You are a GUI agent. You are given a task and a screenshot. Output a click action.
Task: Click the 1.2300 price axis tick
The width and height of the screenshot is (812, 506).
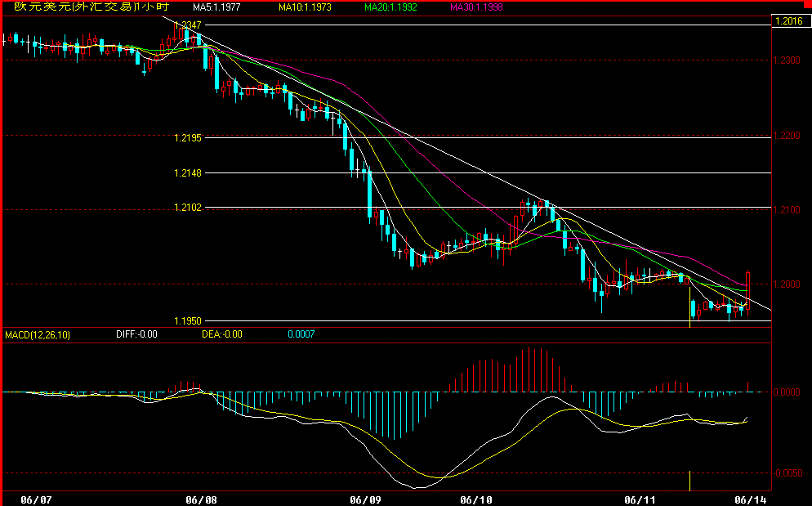789,60
